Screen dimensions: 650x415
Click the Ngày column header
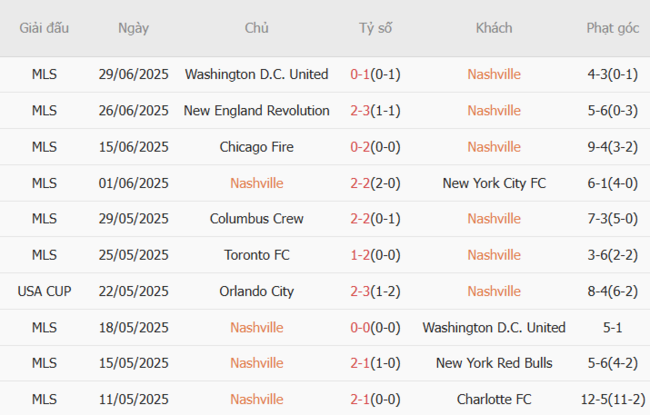pos(134,28)
